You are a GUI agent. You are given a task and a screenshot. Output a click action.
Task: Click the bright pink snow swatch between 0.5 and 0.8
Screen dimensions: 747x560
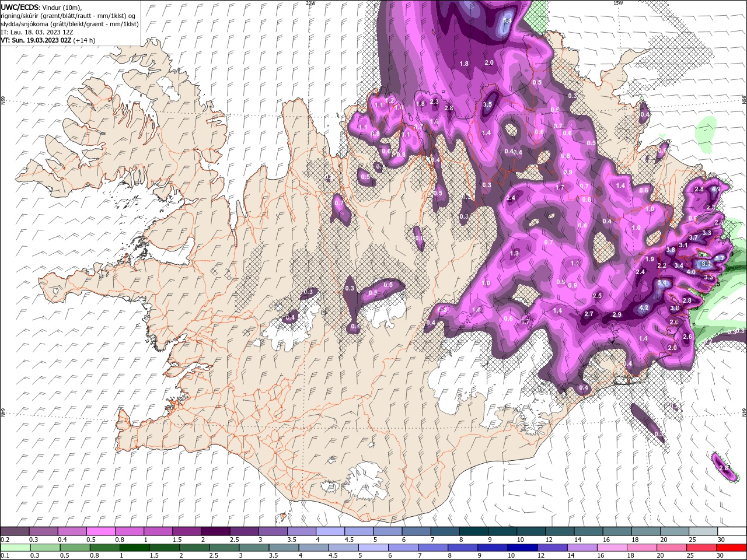coord(101,531)
